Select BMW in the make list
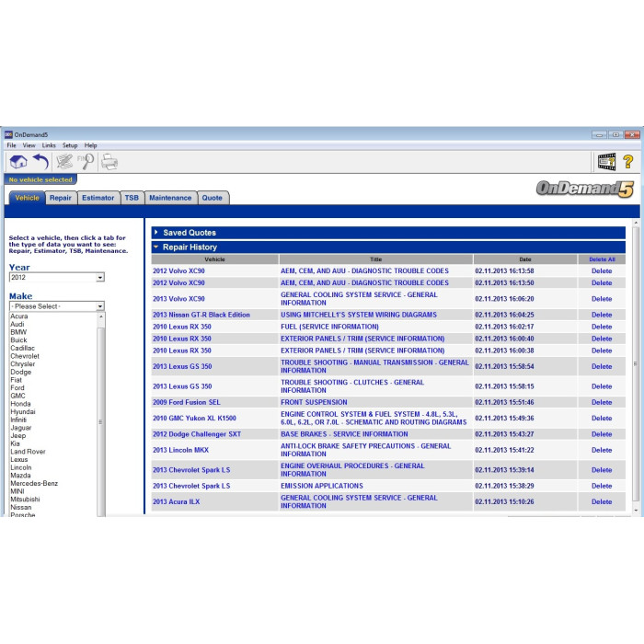 [x=18, y=332]
